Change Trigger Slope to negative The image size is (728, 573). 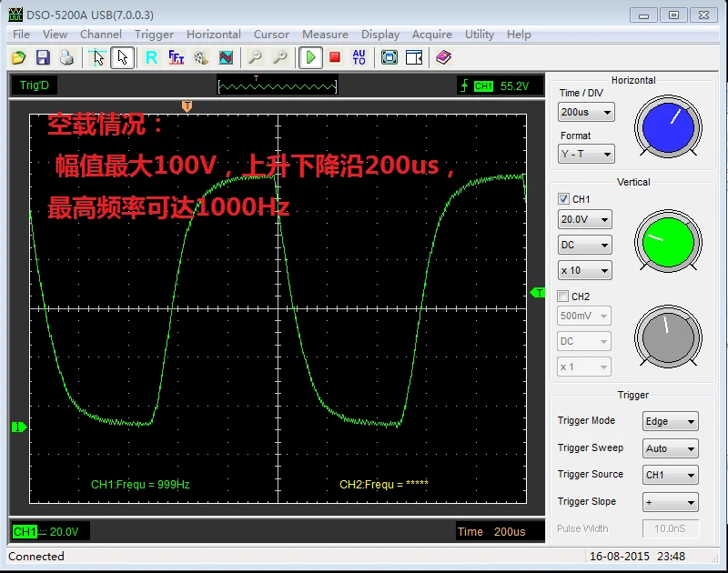[670, 502]
